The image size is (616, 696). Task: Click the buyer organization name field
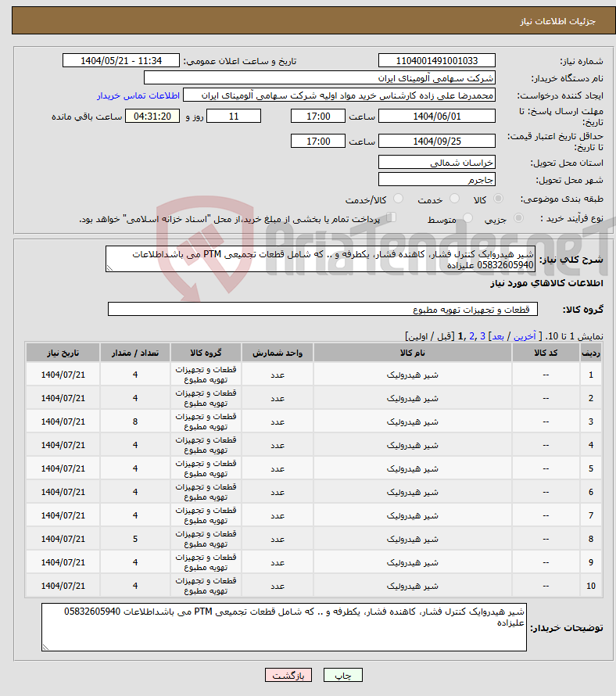[x=320, y=78]
